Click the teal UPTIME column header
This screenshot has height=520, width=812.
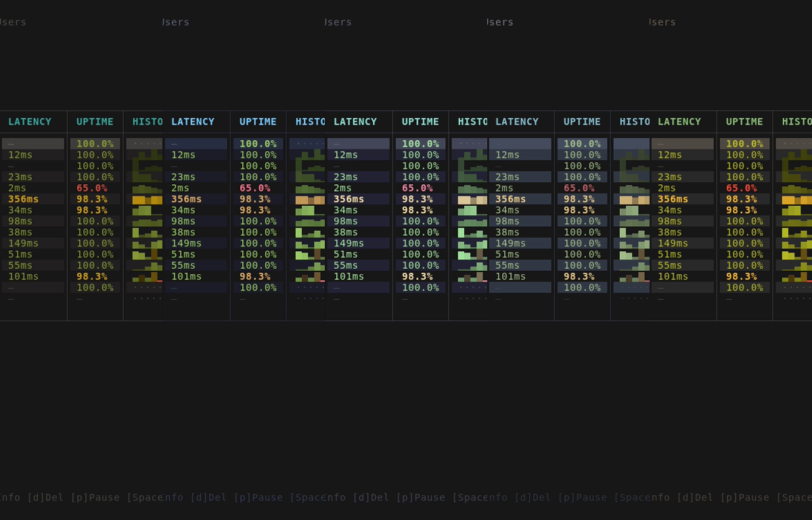click(x=95, y=122)
